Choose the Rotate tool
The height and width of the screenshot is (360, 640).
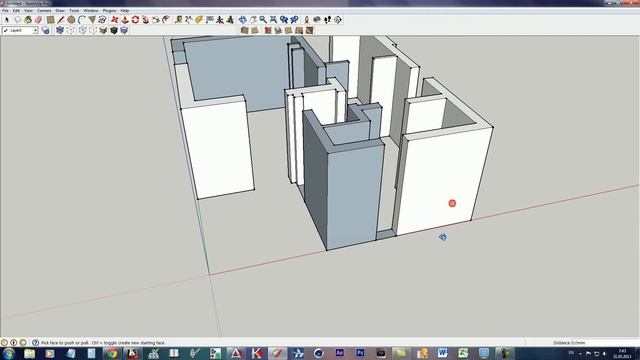[x=135, y=20]
